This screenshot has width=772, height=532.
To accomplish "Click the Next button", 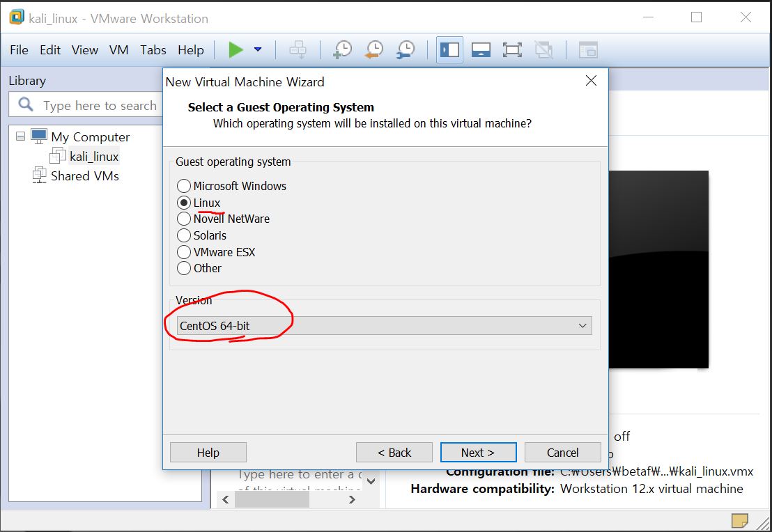I will click(x=478, y=453).
